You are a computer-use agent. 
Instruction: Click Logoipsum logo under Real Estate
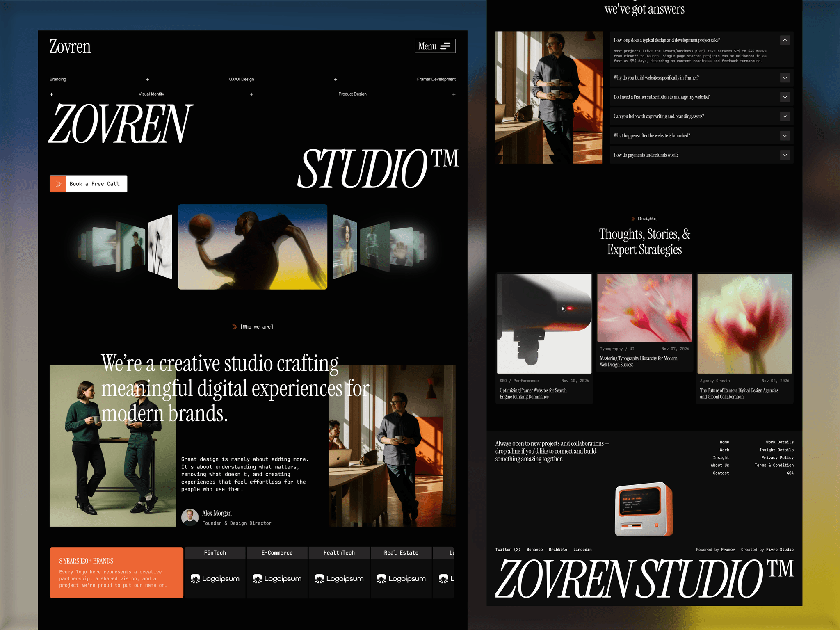click(x=401, y=579)
